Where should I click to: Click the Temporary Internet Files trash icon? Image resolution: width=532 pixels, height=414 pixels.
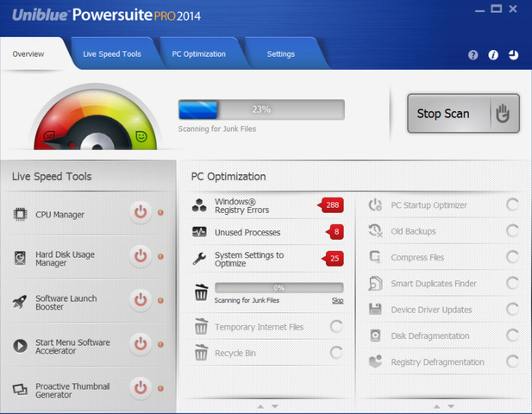[x=201, y=326]
